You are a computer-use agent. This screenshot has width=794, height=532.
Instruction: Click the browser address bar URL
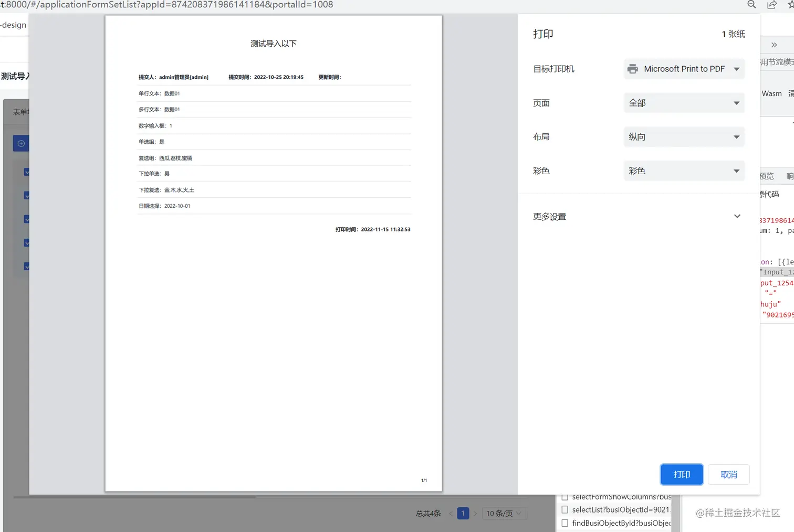[x=166, y=5]
